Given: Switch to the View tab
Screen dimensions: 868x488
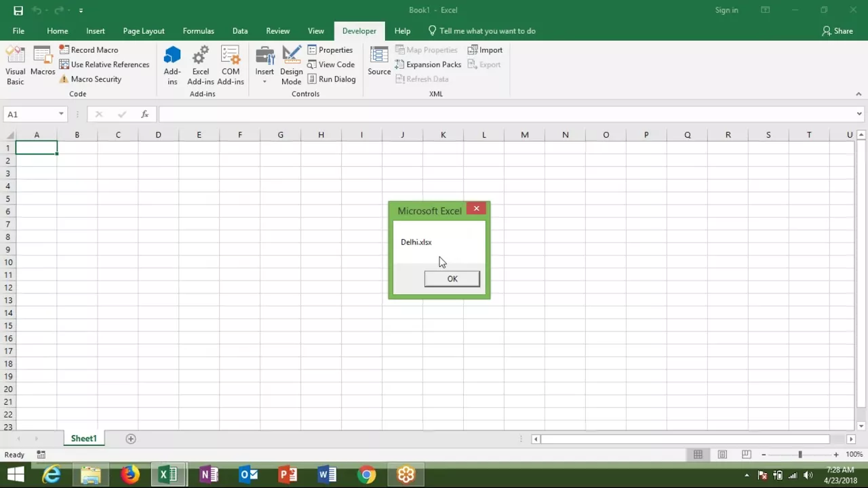Looking at the screenshot, I should (x=316, y=31).
